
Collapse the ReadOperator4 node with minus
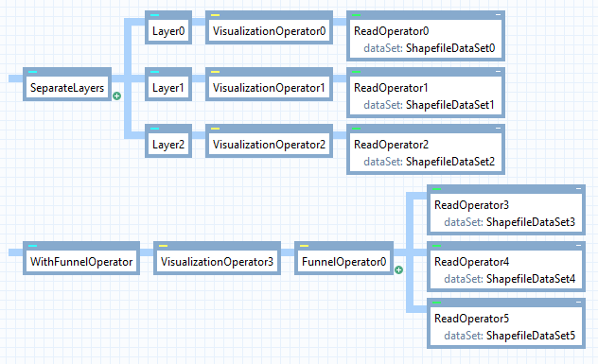tap(578, 246)
